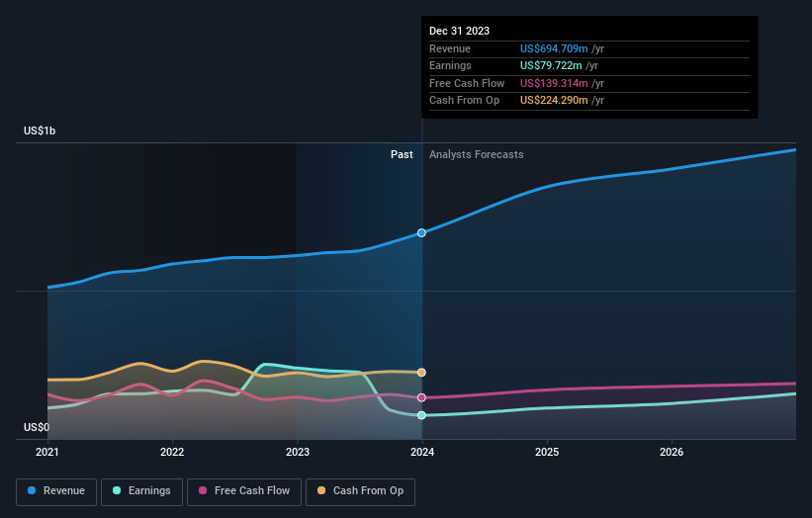Click the blue Revenue legend dot
The image size is (812, 518).
coord(32,490)
